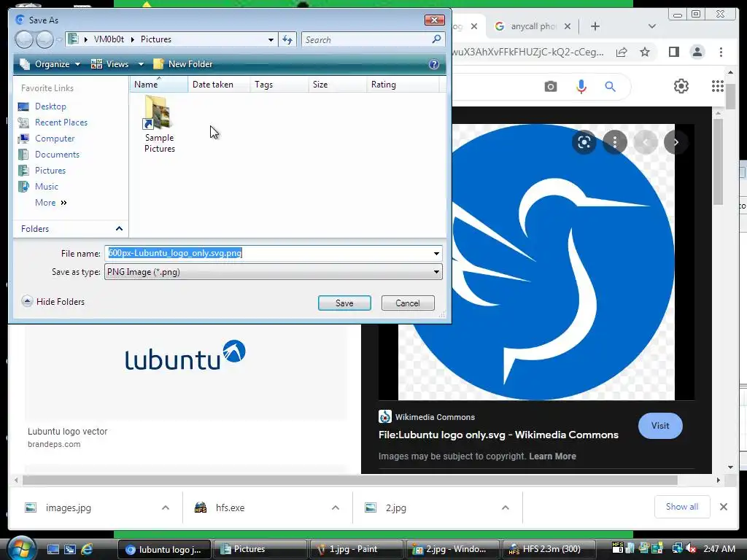This screenshot has width=747, height=560.
Task: Sort by Rating column header
Action: pyautogui.click(x=403, y=85)
